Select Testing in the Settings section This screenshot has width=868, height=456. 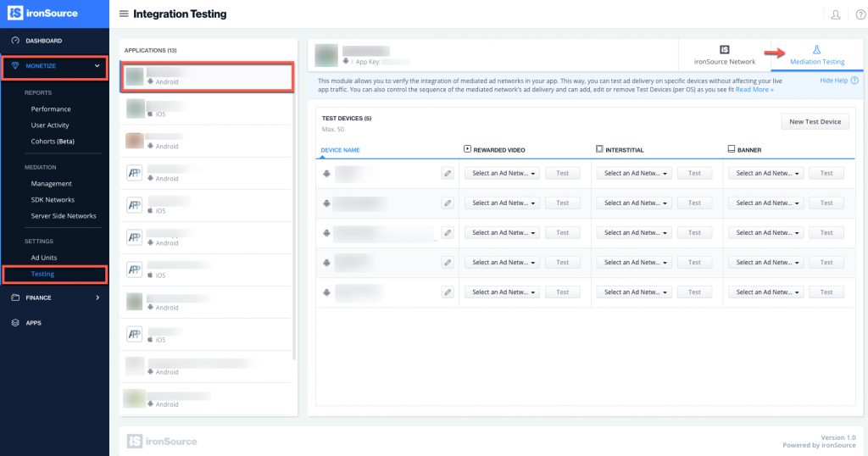pyautogui.click(x=42, y=274)
